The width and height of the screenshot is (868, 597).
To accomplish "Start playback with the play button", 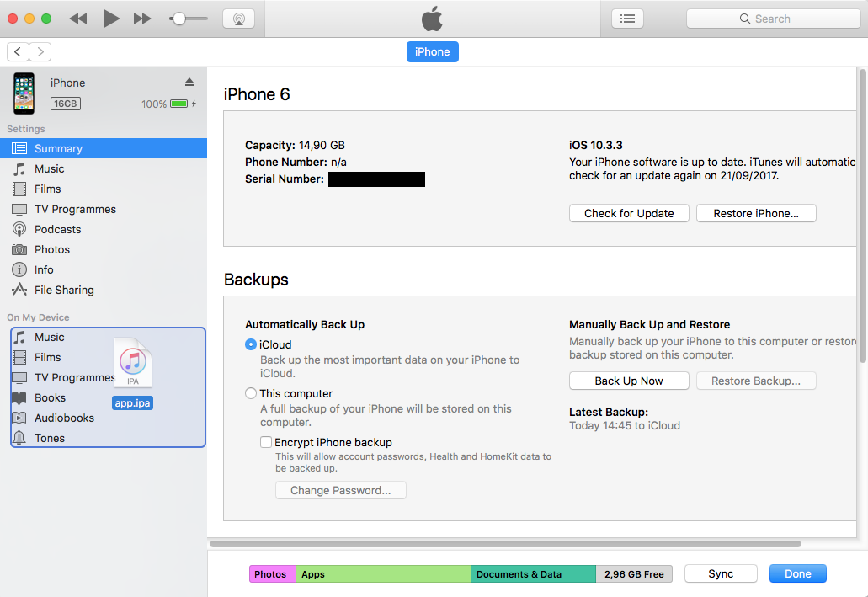I will pos(111,19).
